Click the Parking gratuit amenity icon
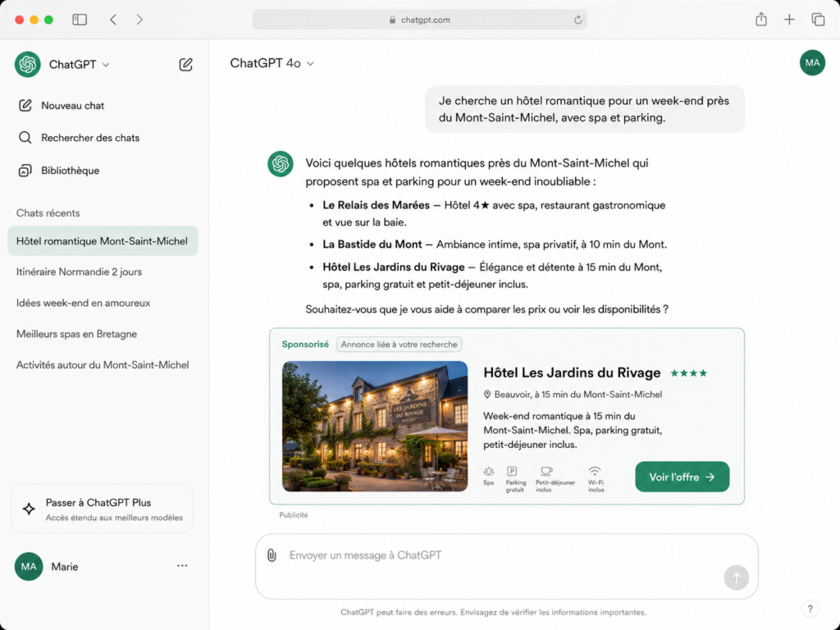 (x=512, y=471)
